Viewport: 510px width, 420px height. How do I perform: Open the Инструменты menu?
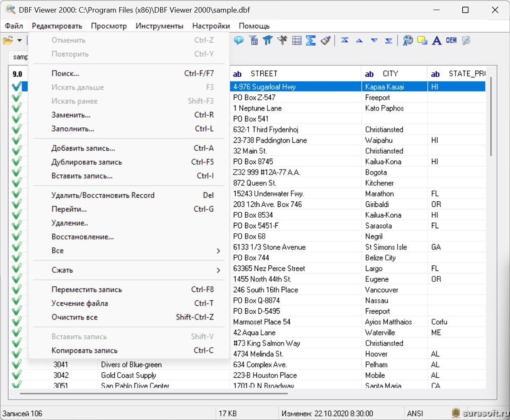click(159, 26)
